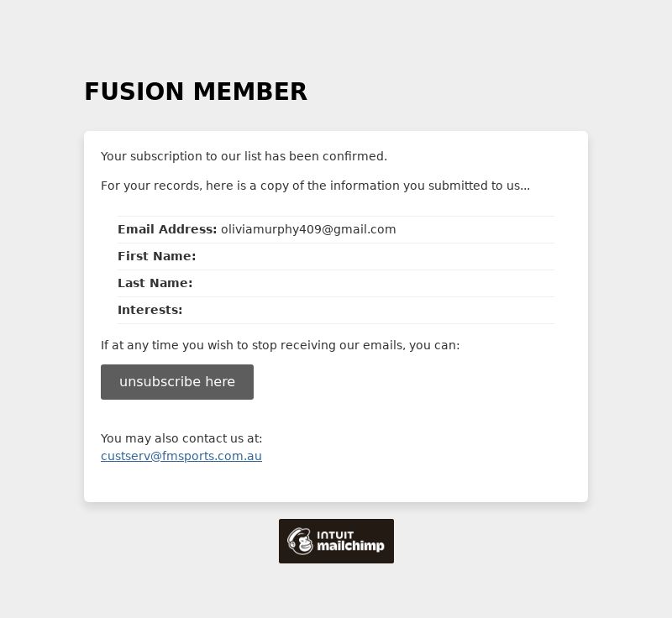Click the empty Last Name value area
Viewport: 672px width, 618px height.
pos(374,283)
